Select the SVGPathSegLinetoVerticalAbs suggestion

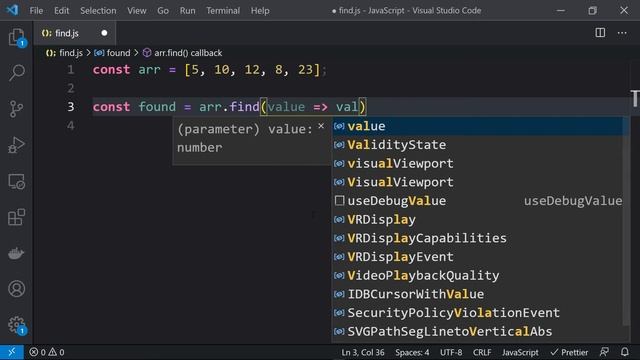tap(478, 331)
